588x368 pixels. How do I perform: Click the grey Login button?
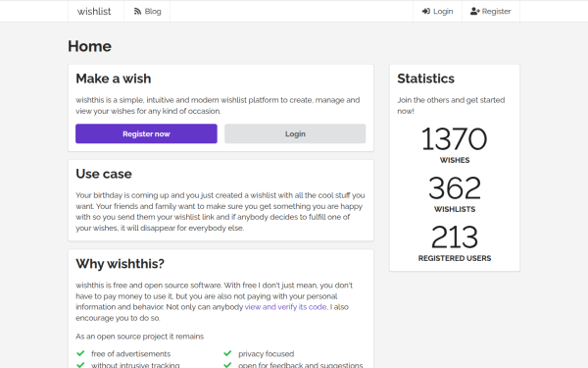pyautogui.click(x=295, y=133)
